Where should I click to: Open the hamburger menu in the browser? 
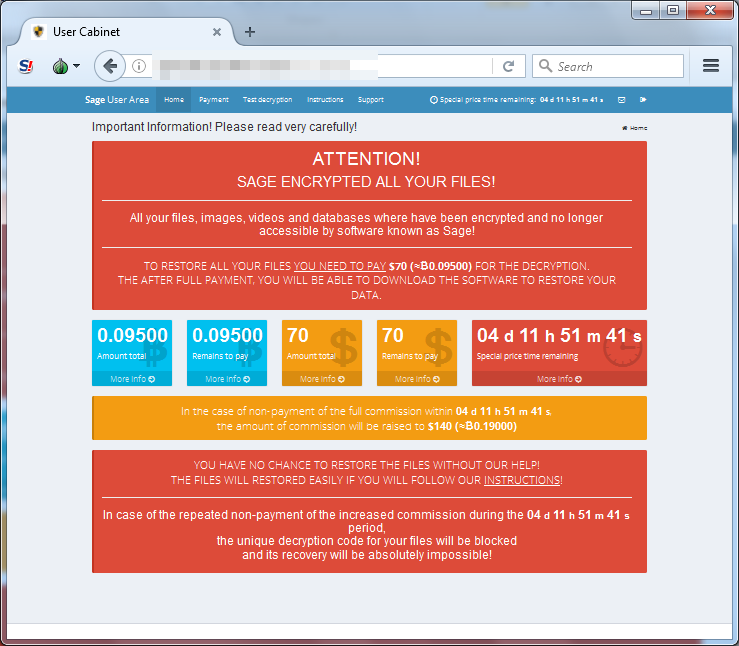(711, 66)
